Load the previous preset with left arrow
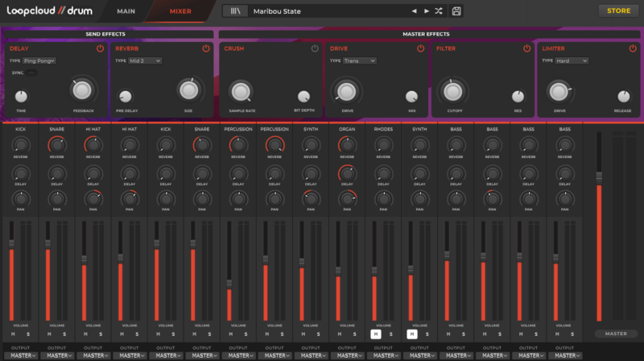 (x=414, y=11)
